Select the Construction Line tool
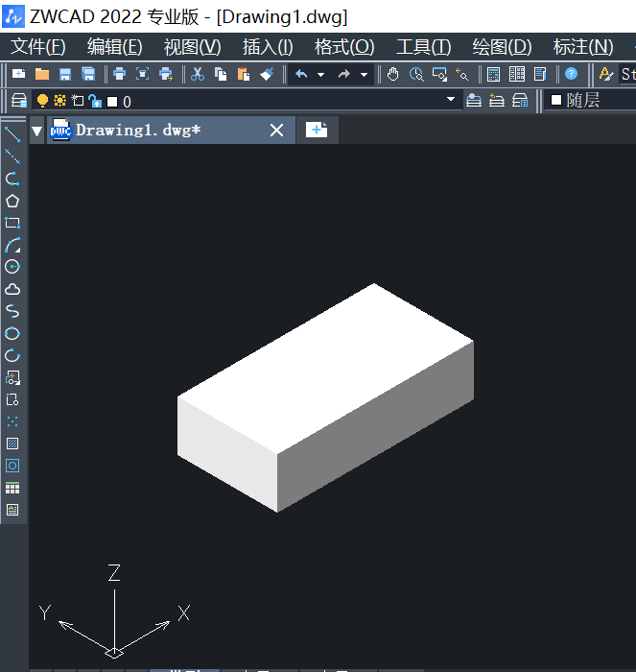Viewport: 636px width, 672px height. 12,156
